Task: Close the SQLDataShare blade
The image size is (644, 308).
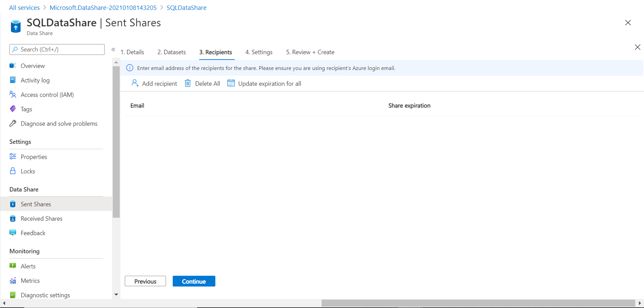Action: click(628, 23)
